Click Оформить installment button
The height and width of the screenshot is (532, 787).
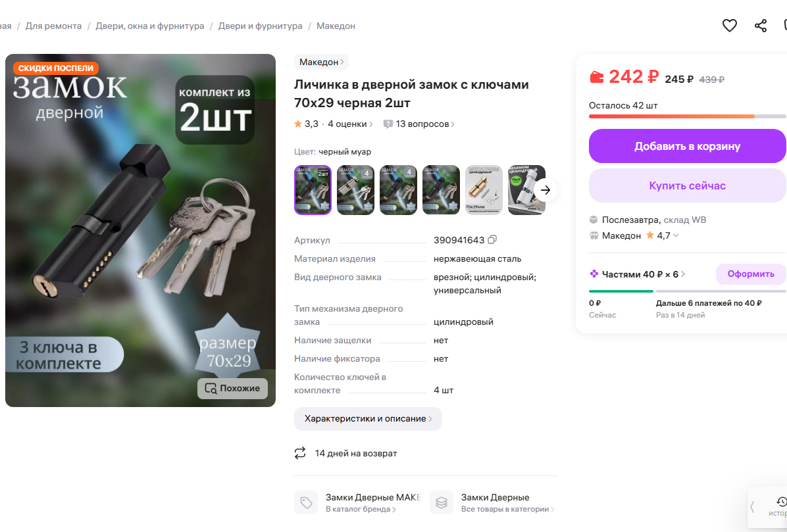pos(750,274)
